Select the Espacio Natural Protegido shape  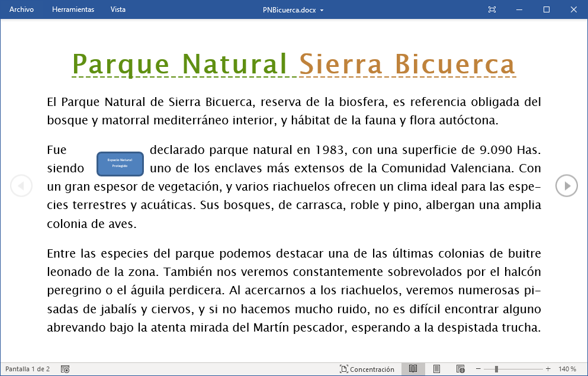pos(120,163)
